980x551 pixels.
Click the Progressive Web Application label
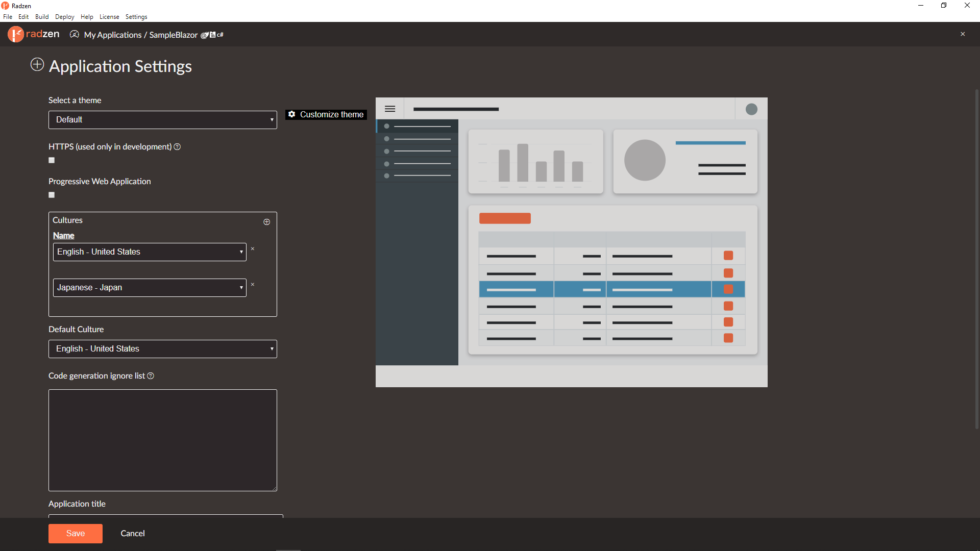pos(100,182)
